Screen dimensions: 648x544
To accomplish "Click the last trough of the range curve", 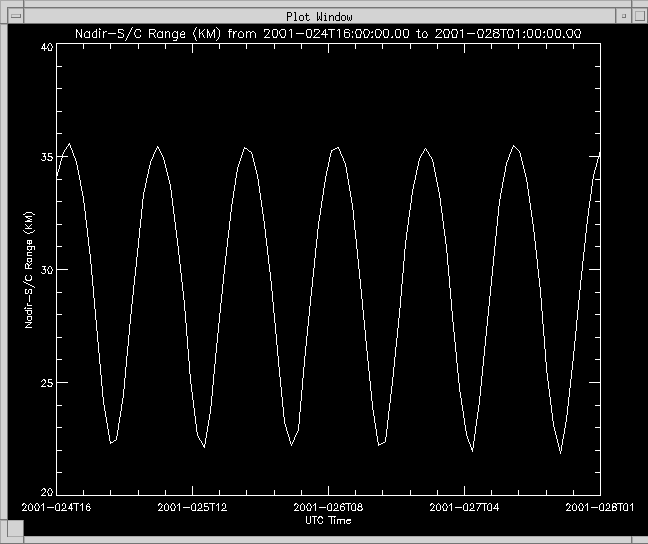I will [560, 453].
